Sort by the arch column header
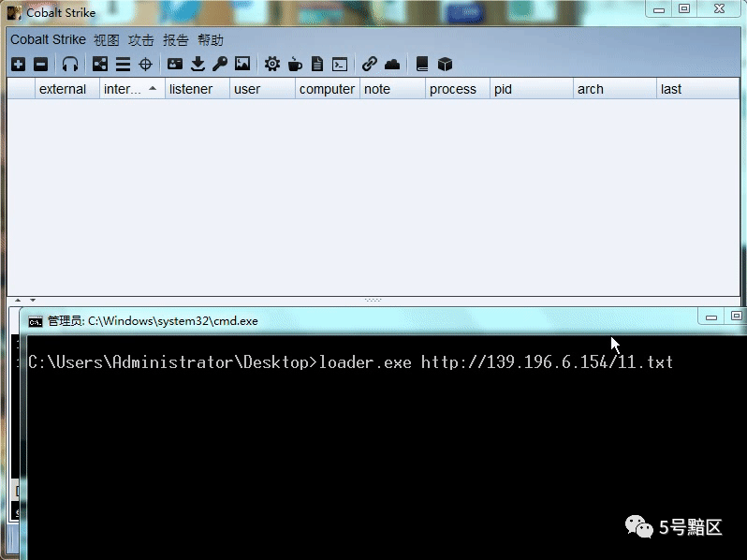Screen dimensions: 747x560 tap(615, 89)
